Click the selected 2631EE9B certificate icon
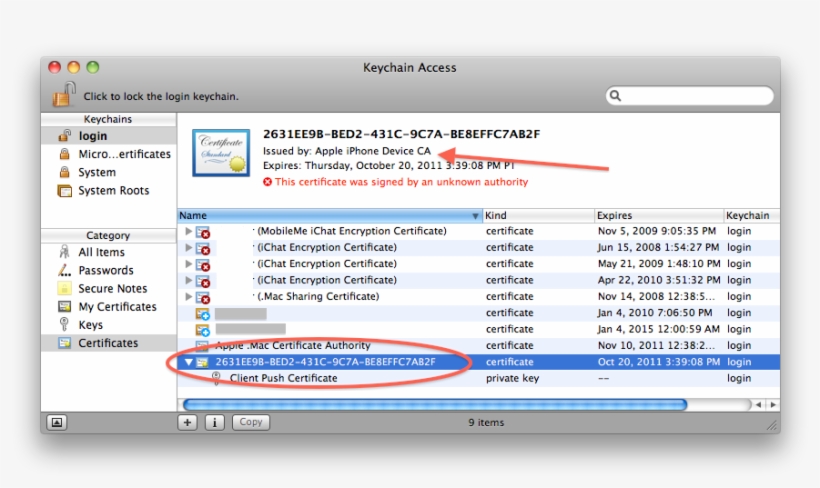820x488 pixels. (202, 362)
